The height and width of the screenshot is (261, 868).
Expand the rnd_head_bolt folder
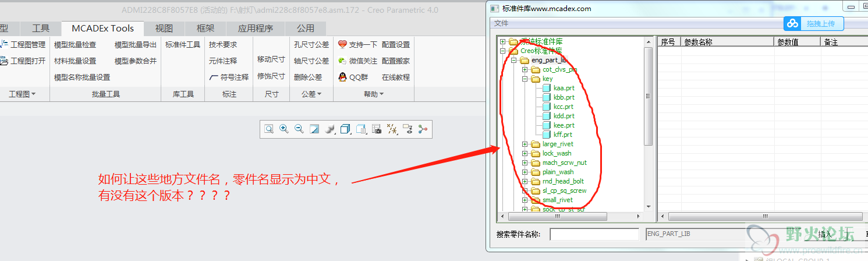pos(525,181)
